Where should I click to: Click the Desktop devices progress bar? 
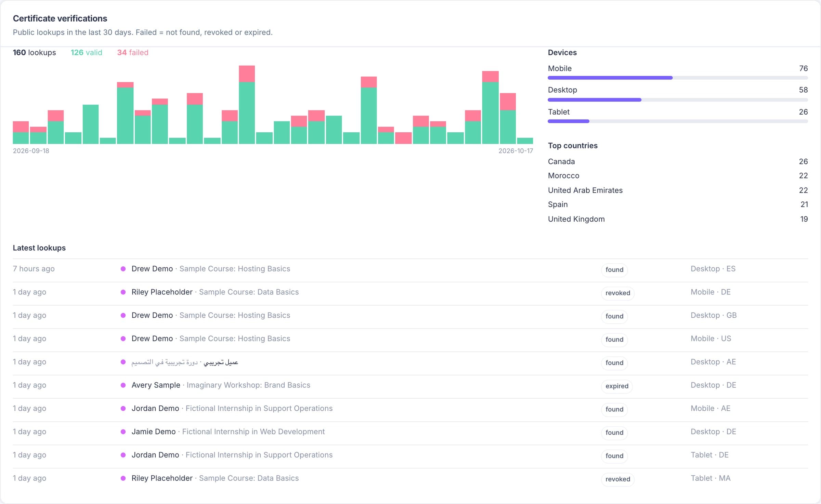point(678,100)
